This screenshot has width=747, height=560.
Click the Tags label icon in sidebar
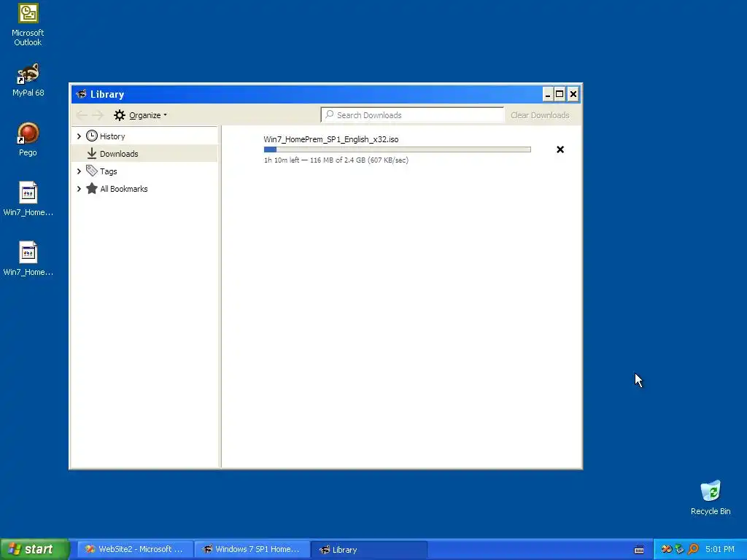click(91, 171)
